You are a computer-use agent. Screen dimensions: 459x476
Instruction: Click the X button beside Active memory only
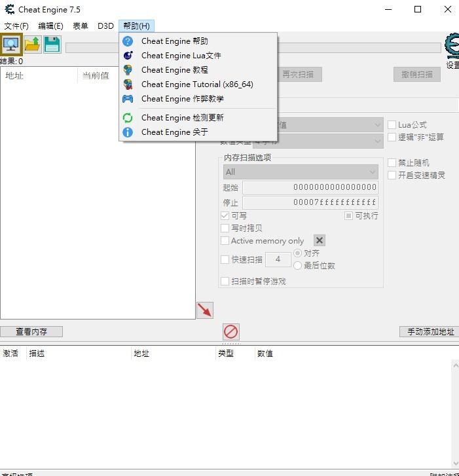tap(320, 240)
